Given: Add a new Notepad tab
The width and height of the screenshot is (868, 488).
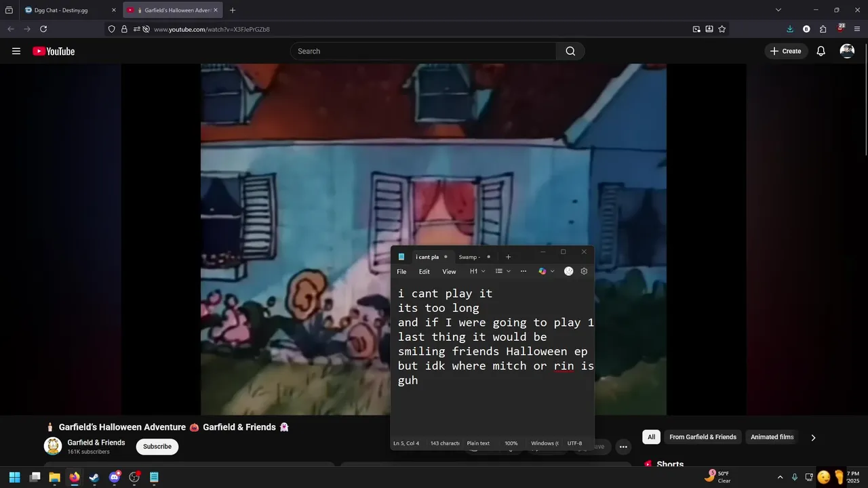Looking at the screenshot, I should (508, 257).
